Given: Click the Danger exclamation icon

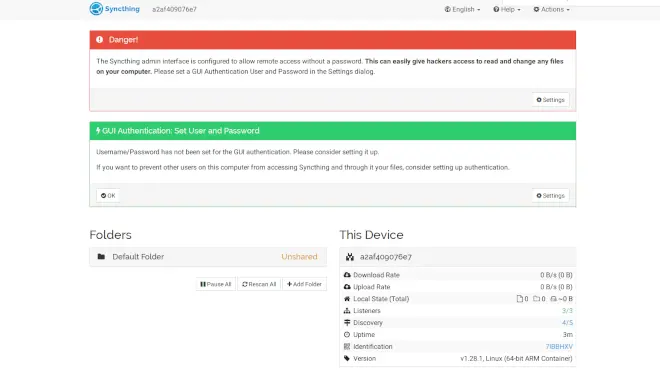Looking at the screenshot, I should coord(99,40).
